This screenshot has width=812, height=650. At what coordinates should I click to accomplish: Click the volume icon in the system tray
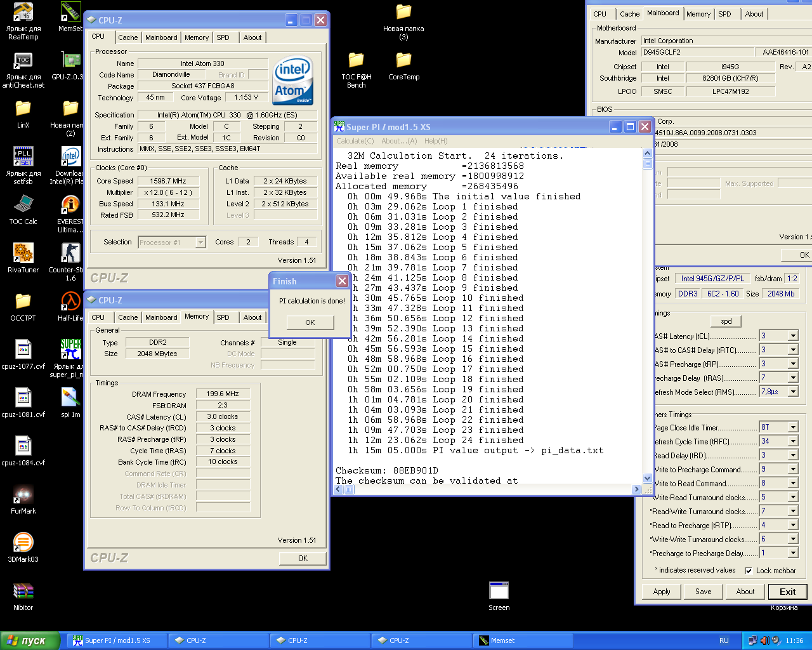765,640
